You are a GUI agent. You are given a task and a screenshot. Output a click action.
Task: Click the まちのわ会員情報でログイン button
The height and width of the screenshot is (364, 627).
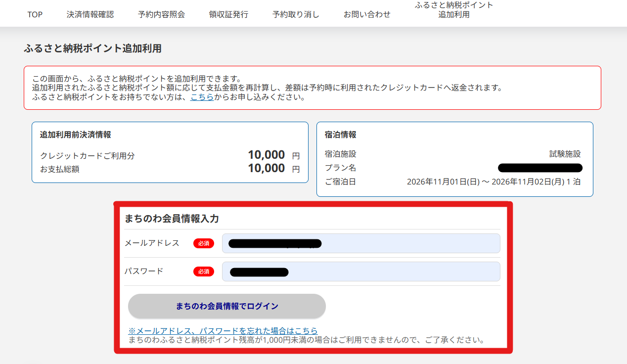227,306
